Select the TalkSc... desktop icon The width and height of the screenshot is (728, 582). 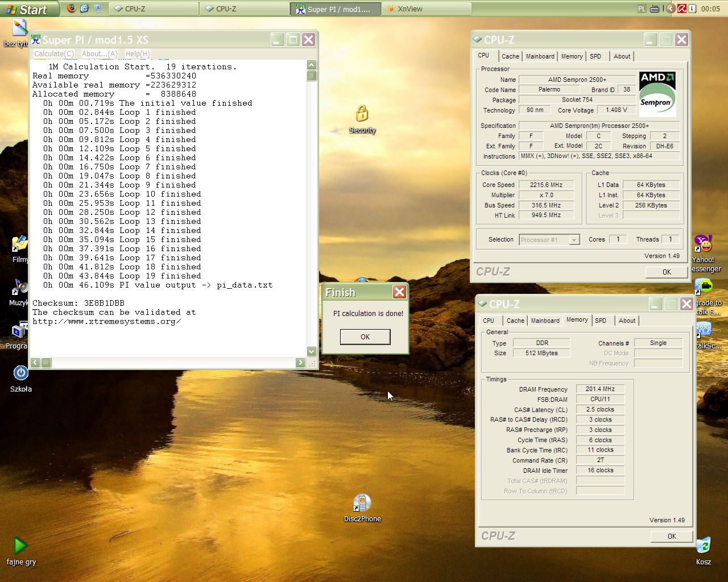[706, 335]
